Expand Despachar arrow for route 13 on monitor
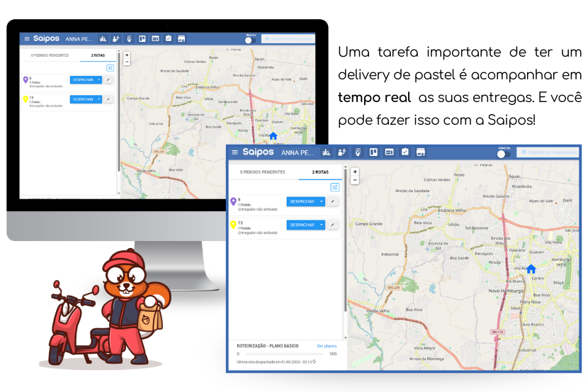 [99, 99]
